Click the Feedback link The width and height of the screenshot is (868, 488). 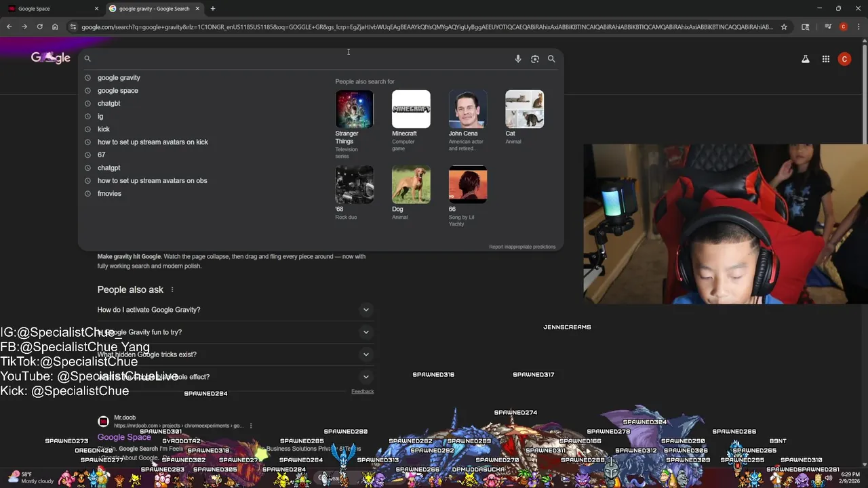tap(363, 392)
